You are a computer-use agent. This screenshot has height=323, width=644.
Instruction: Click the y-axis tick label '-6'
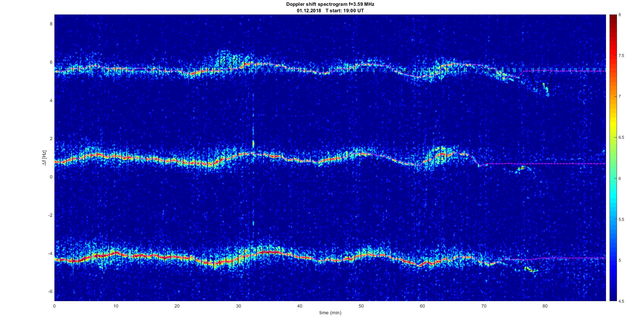click(x=50, y=291)
